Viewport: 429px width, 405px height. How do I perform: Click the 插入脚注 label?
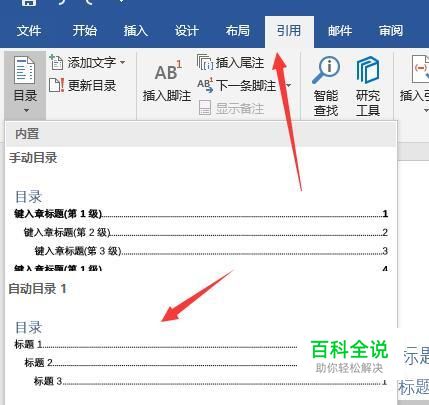click(167, 96)
